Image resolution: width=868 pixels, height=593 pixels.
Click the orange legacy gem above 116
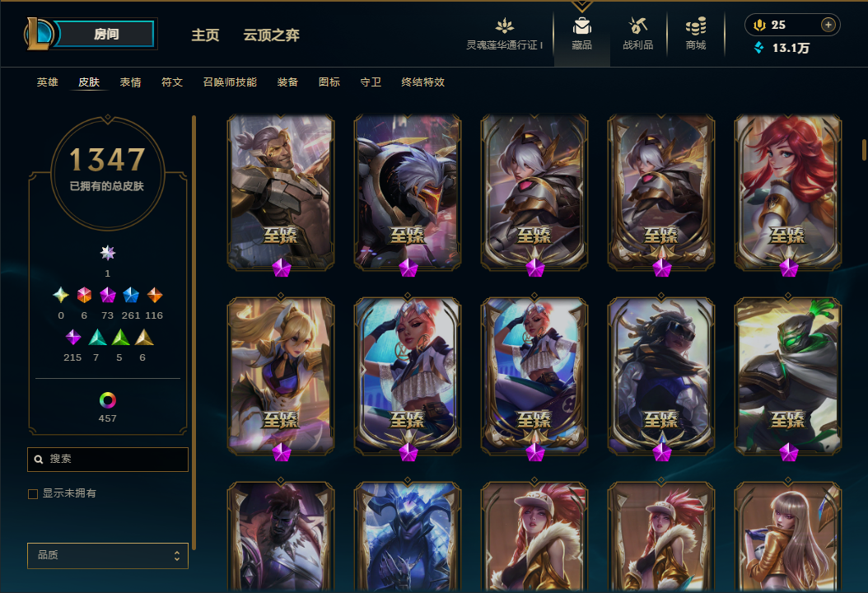click(x=155, y=295)
